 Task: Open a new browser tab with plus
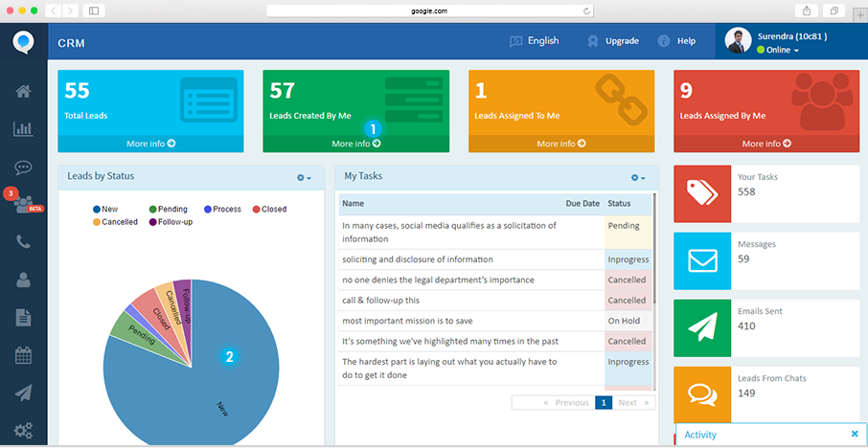point(859,15)
